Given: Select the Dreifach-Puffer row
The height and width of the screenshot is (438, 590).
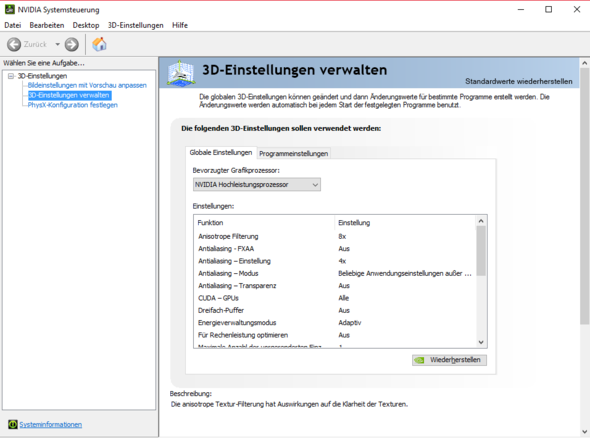Looking at the screenshot, I should 335,310.
